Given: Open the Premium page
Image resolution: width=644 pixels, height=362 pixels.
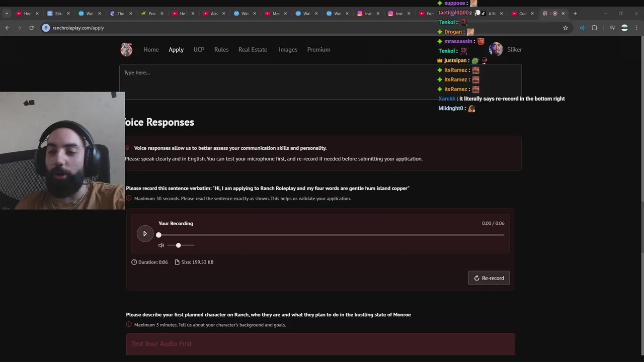Looking at the screenshot, I should coord(318,49).
